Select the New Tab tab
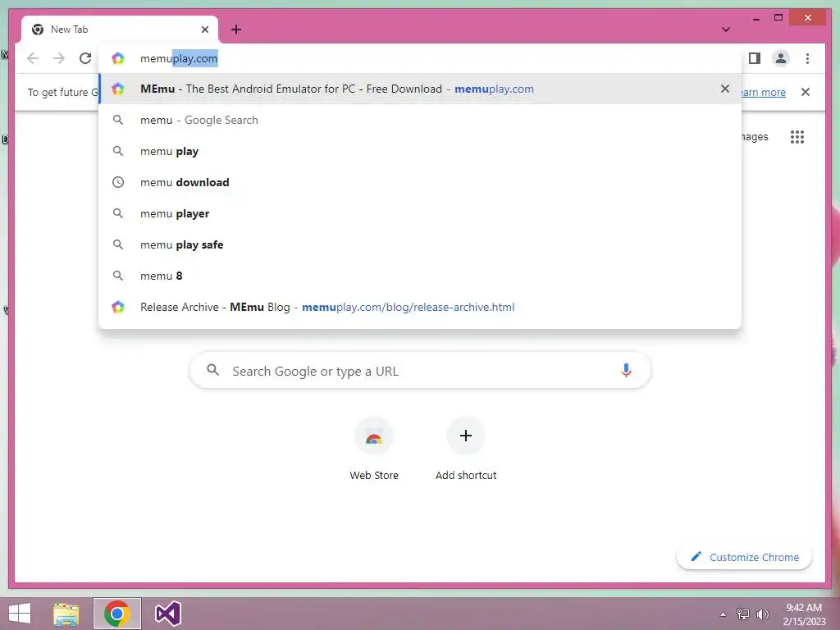The image size is (840, 630). tap(119, 30)
